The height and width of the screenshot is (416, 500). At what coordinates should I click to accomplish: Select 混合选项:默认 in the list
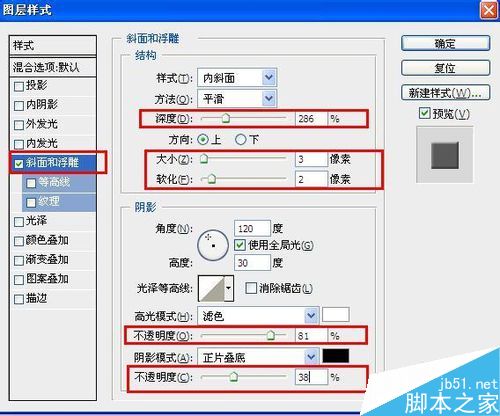click(x=53, y=67)
